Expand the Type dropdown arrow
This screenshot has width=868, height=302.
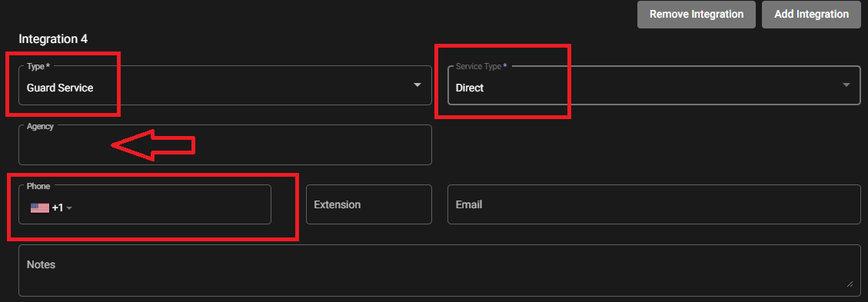click(417, 85)
